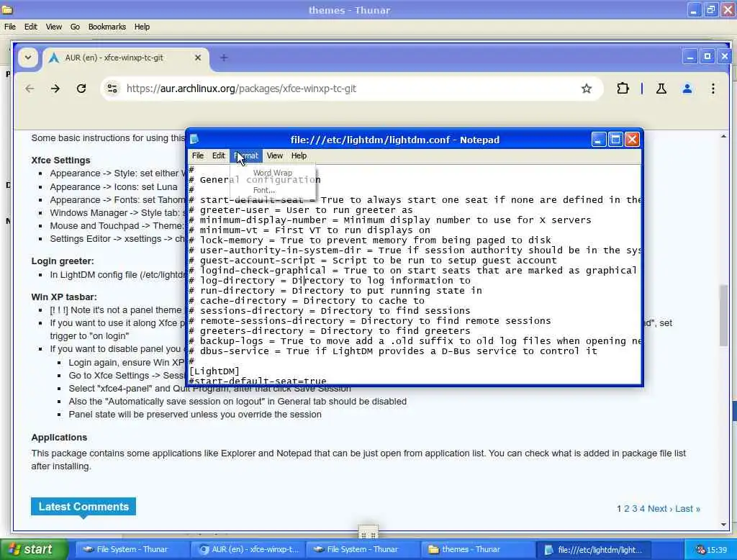Expand the tab search dropdown arrow
The image size is (737, 560).
28,58
